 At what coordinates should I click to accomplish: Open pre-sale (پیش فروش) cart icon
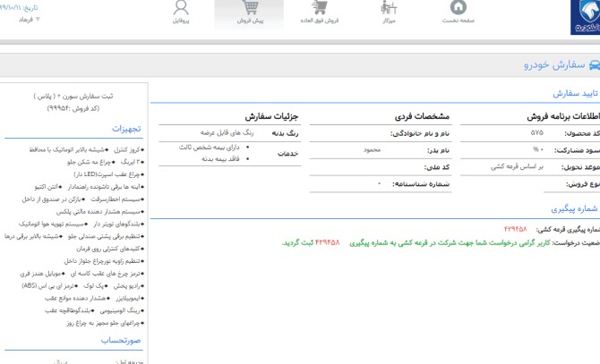(250, 7)
